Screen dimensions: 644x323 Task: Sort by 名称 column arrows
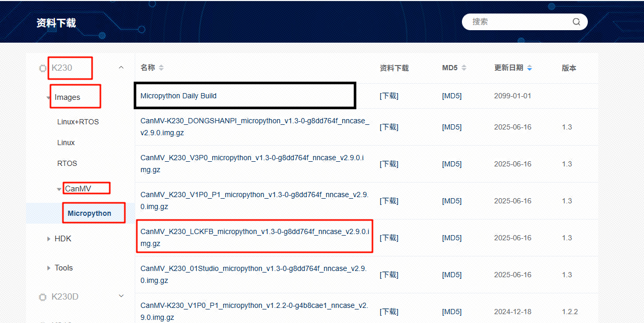click(x=161, y=68)
